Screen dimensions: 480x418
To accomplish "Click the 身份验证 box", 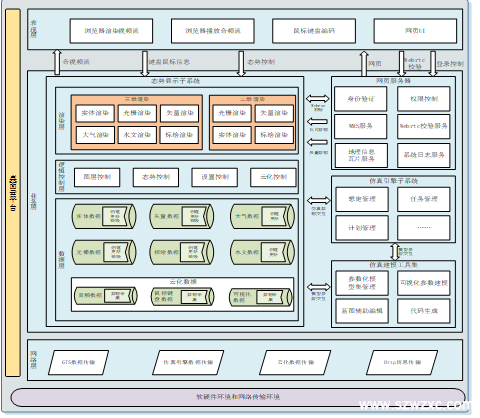I will 361,99.
